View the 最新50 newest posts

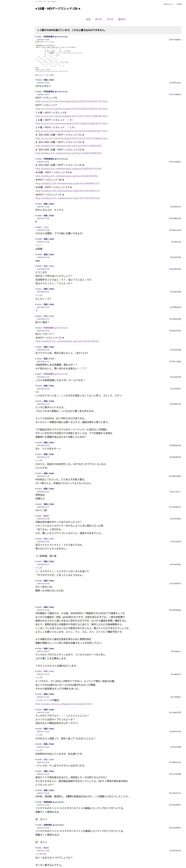122,19
